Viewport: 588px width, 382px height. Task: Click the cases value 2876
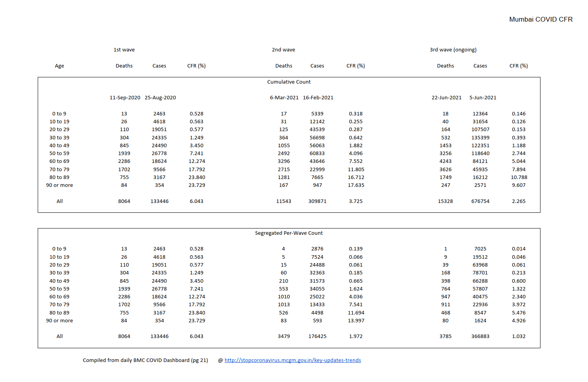(x=317, y=249)
